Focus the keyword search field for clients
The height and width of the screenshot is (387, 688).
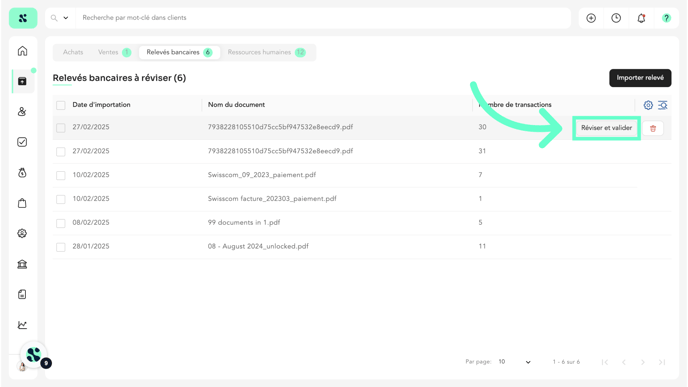pos(323,18)
